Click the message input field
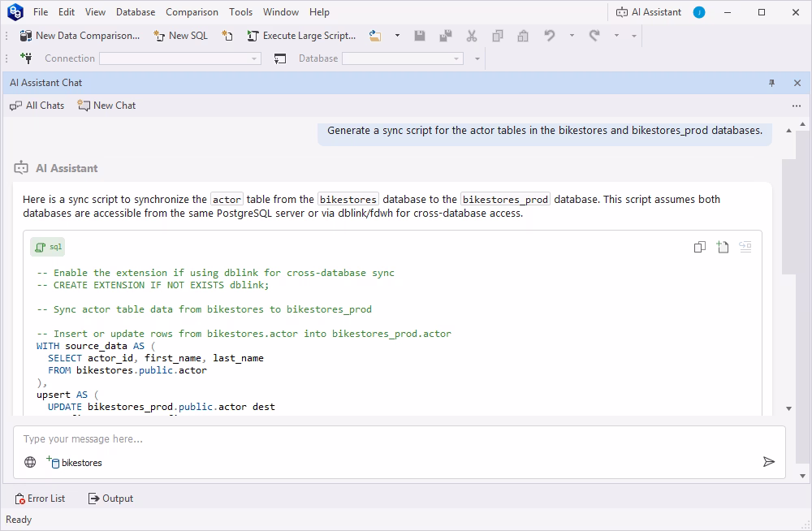 (399, 438)
